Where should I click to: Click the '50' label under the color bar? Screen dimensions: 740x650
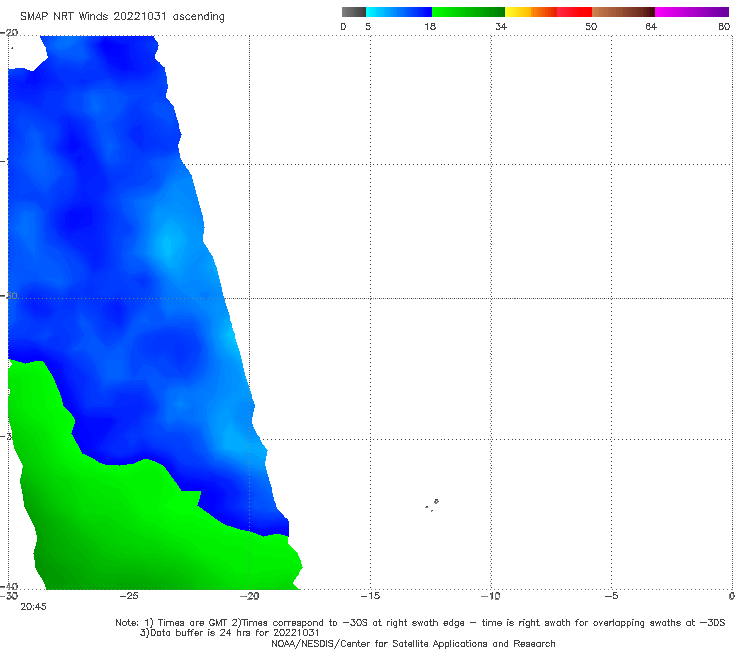[591, 27]
